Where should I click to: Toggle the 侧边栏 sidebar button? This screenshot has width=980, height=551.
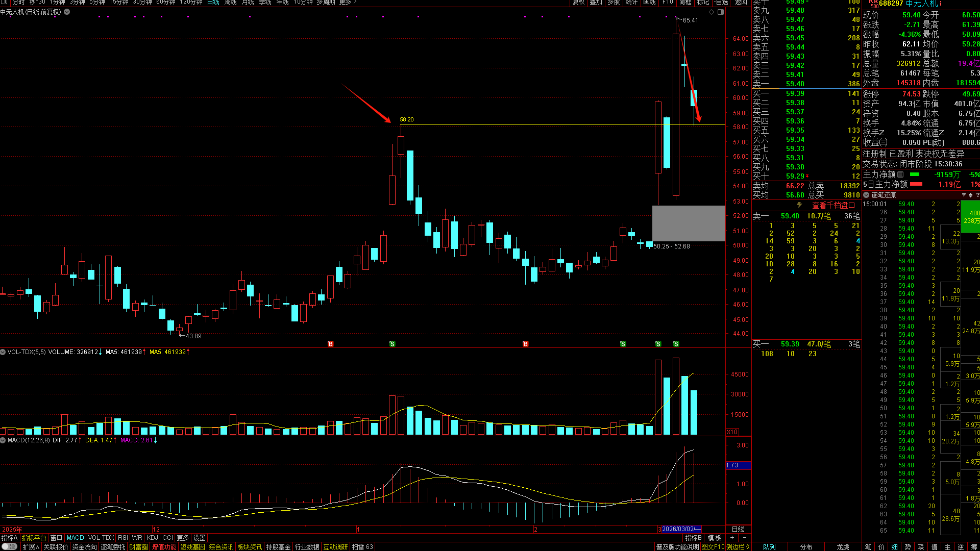coord(738,547)
